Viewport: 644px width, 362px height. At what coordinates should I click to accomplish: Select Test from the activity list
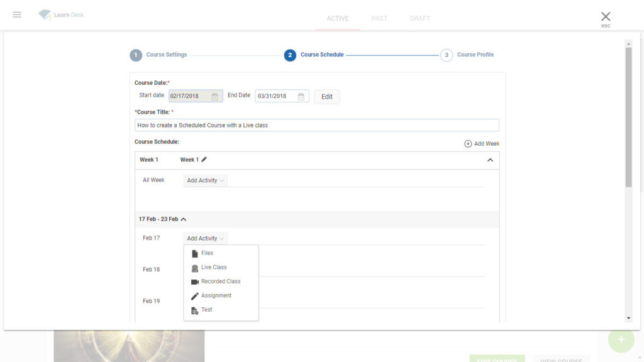pyautogui.click(x=206, y=310)
